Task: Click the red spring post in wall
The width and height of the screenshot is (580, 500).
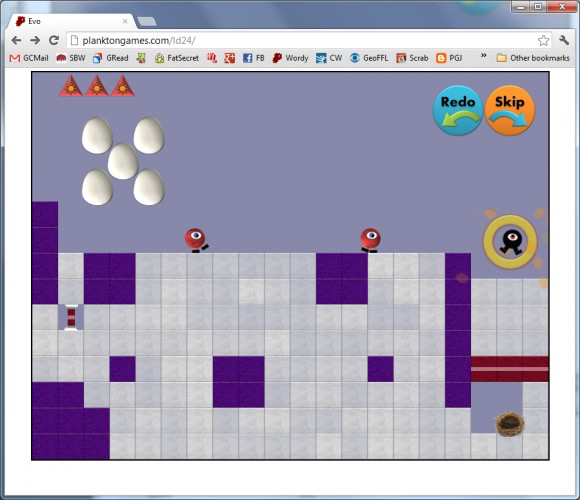Action: (x=71, y=317)
